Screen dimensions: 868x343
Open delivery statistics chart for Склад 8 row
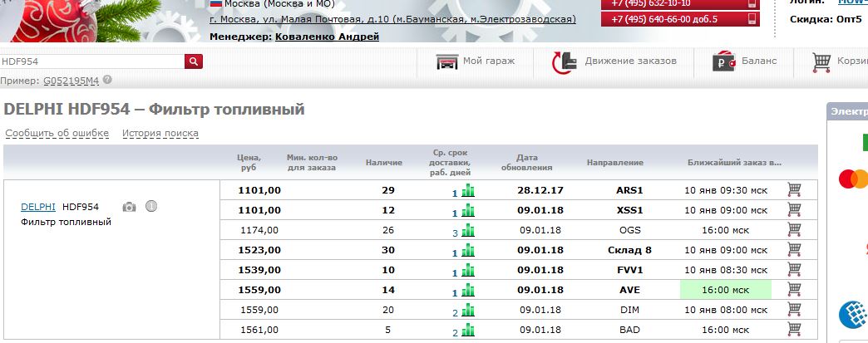pos(468,250)
